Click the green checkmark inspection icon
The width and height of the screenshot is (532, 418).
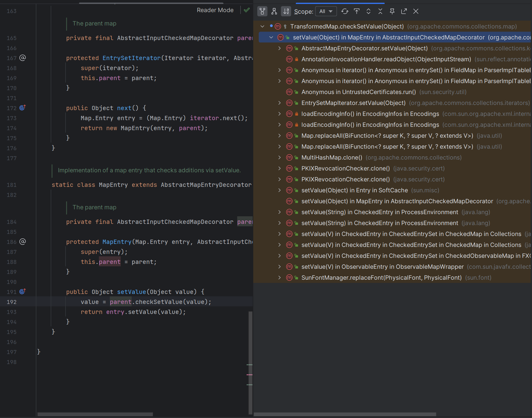pos(247,10)
